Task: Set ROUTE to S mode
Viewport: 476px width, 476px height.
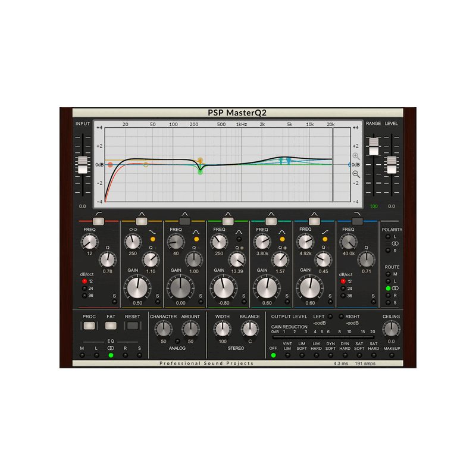Action: coord(389,303)
